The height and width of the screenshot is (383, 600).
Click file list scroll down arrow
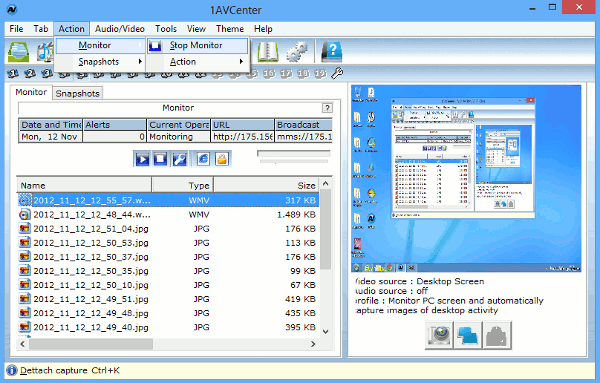[326, 332]
